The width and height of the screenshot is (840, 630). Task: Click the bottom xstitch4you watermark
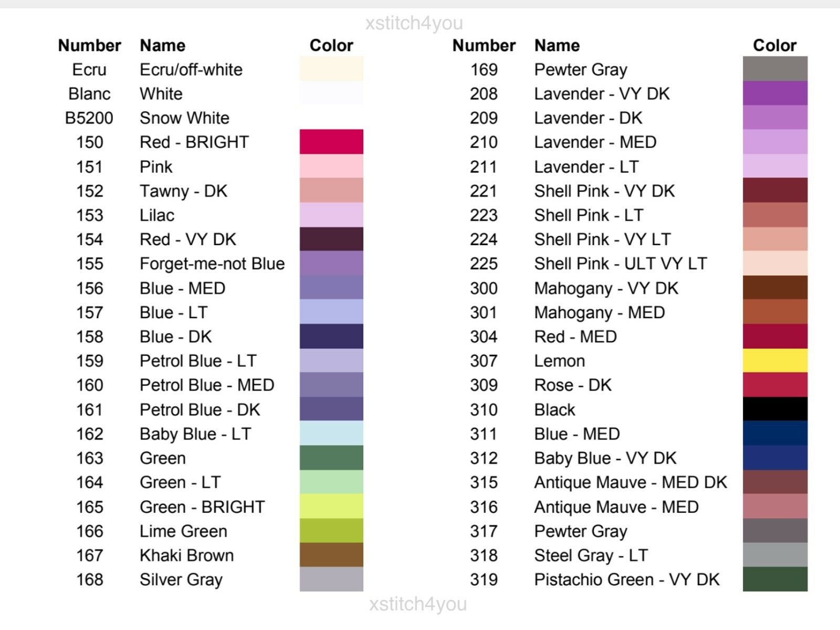418,604
